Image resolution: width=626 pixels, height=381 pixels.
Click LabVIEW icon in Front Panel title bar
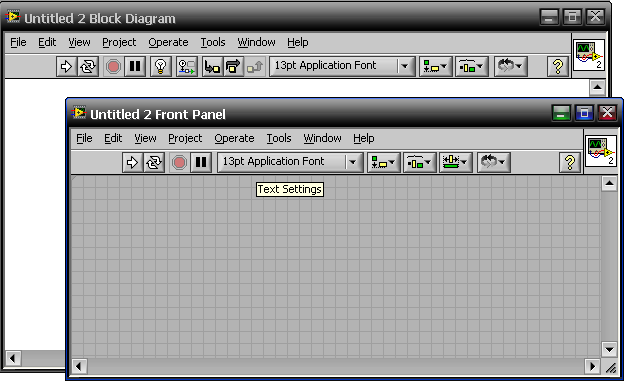click(79, 113)
